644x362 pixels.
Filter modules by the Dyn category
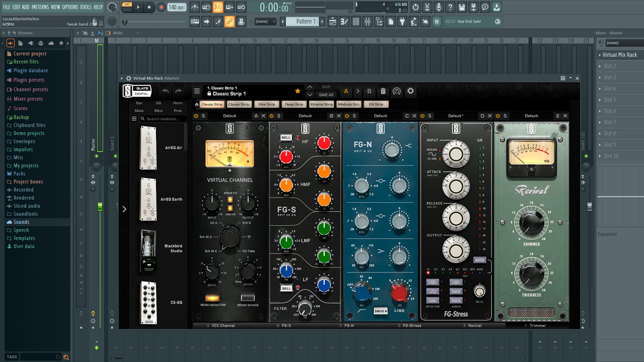pyautogui.click(x=139, y=103)
